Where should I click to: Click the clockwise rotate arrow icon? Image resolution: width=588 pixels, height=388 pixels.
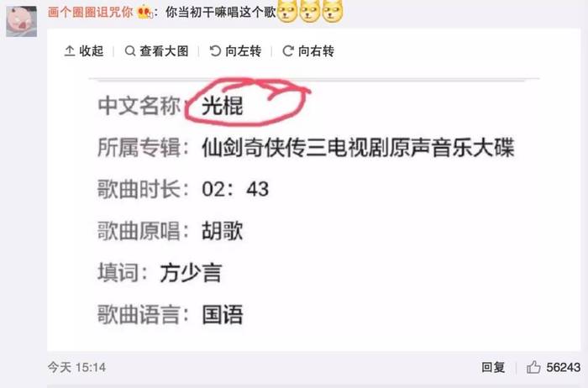coord(288,50)
